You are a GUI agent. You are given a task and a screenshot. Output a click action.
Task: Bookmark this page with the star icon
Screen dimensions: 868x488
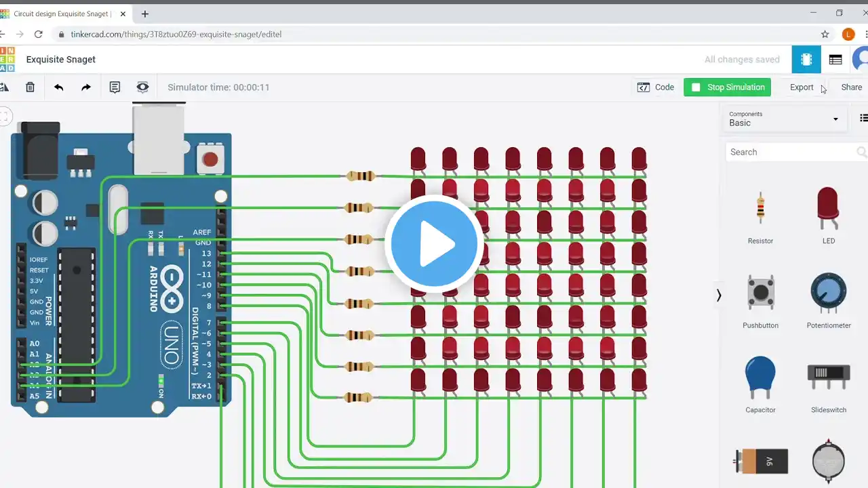(x=825, y=34)
